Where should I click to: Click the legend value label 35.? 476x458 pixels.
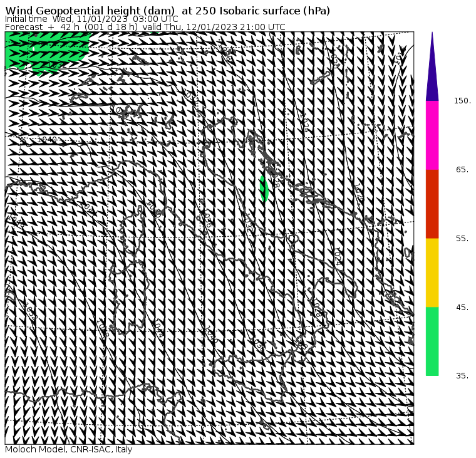pyautogui.click(x=463, y=376)
